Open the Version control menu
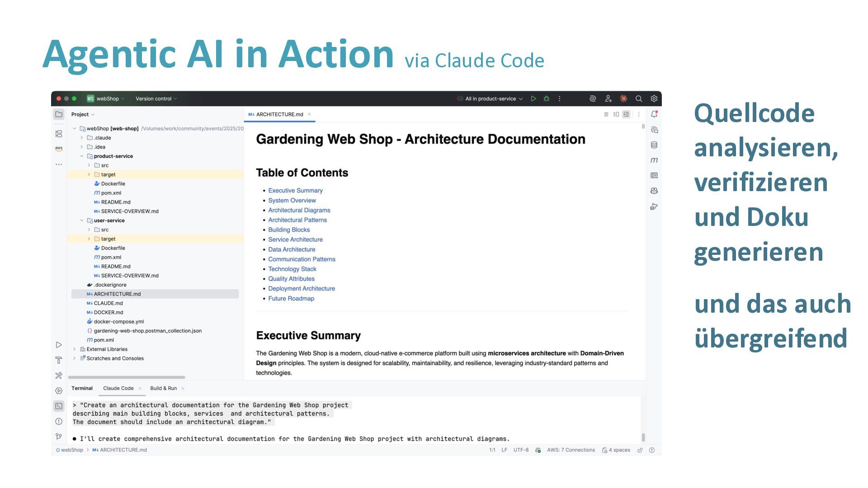This screenshot has width=868, height=488. 156,99
